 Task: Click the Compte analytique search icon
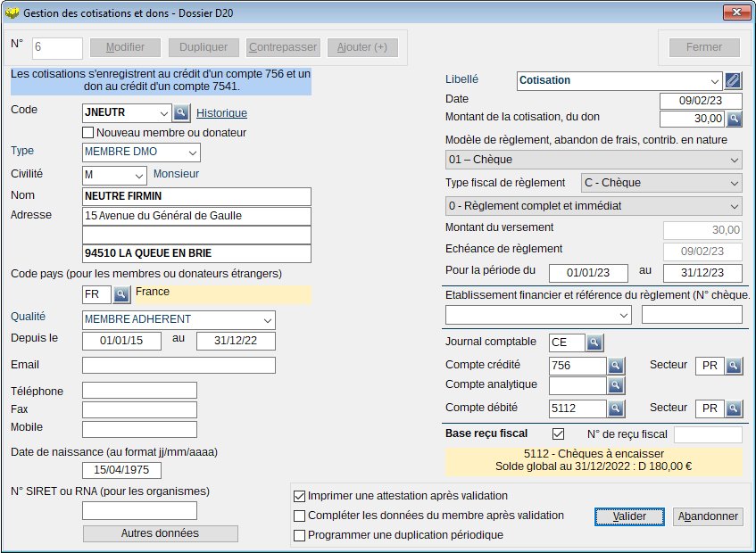[616, 385]
